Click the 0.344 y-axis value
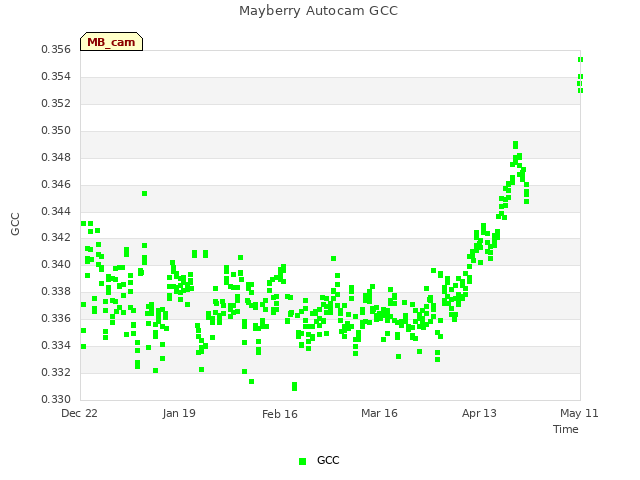The width and height of the screenshot is (640, 480). 56,211
